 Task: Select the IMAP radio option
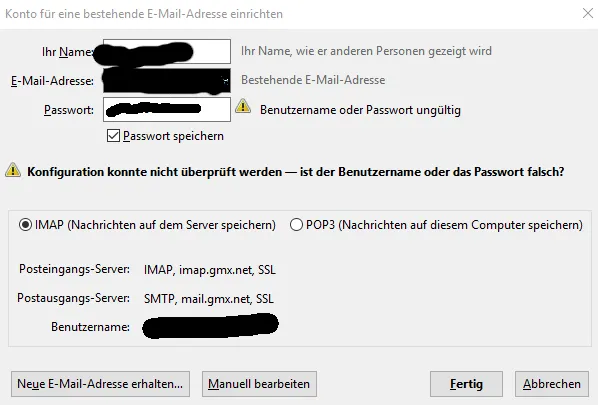tap(25, 225)
